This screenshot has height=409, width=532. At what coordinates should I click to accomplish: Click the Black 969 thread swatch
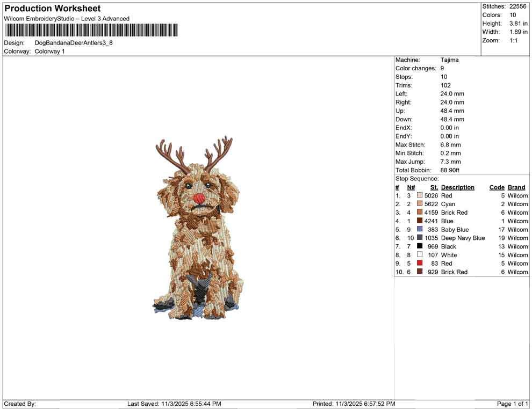pos(420,246)
